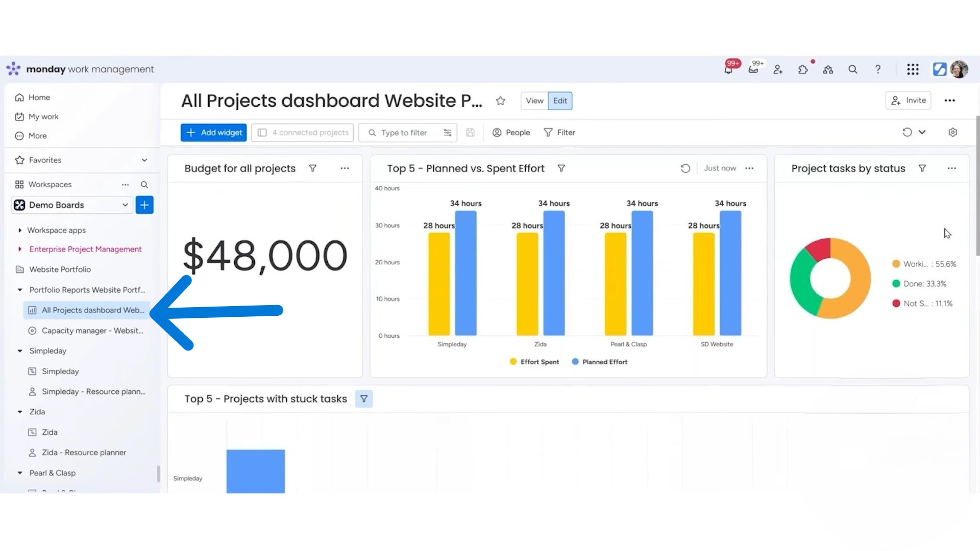
Task: Open the notifications bell icon
Action: [x=728, y=70]
